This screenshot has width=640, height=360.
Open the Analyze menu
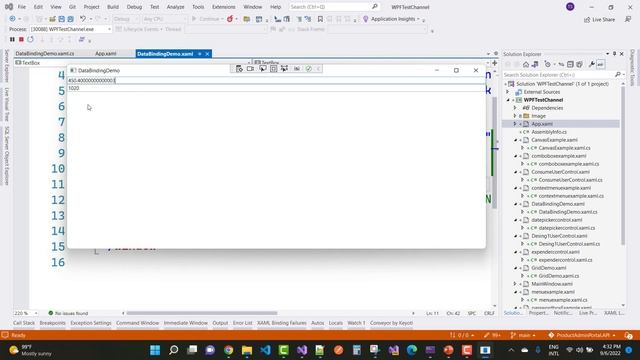pyautogui.click(x=176, y=7)
